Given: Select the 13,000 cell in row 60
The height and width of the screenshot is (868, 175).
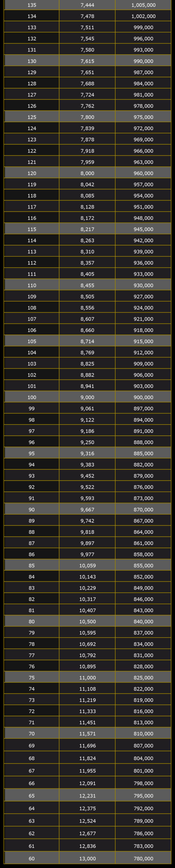Looking at the screenshot, I should tap(87, 858).
